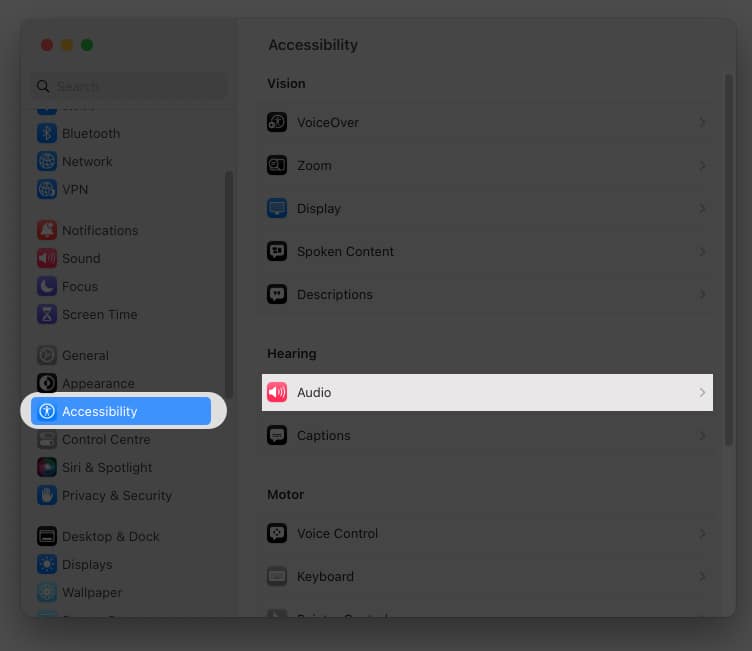This screenshot has height=651, width=752.
Task: Select Desktop & Dock in sidebar
Action: 110,536
